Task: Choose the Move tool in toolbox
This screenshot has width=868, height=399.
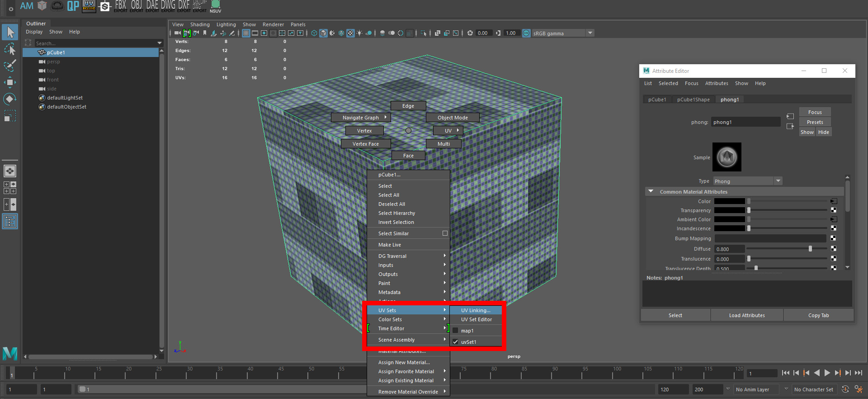Action: coord(10,82)
